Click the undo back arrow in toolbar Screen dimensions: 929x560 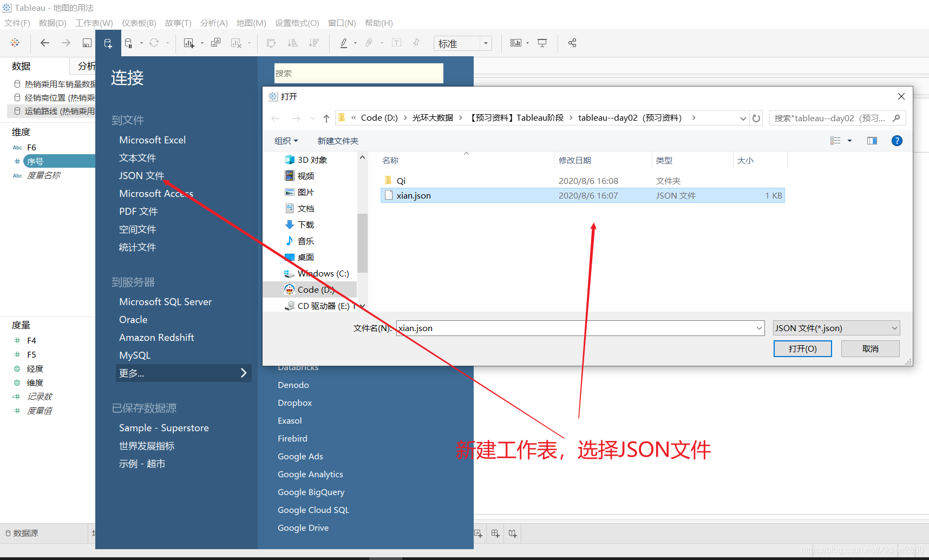45,43
